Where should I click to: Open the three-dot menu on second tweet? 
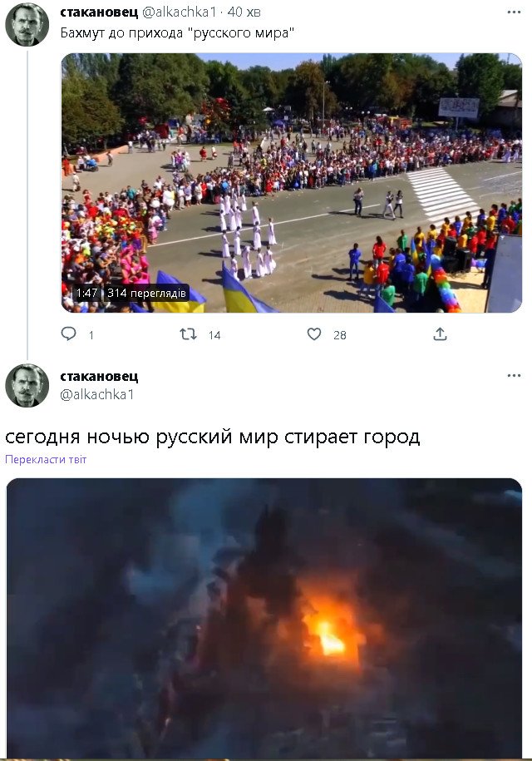[514, 376]
